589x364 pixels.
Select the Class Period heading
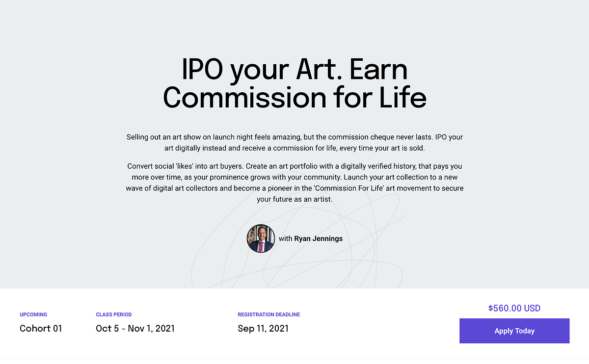(x=114, y=314)
